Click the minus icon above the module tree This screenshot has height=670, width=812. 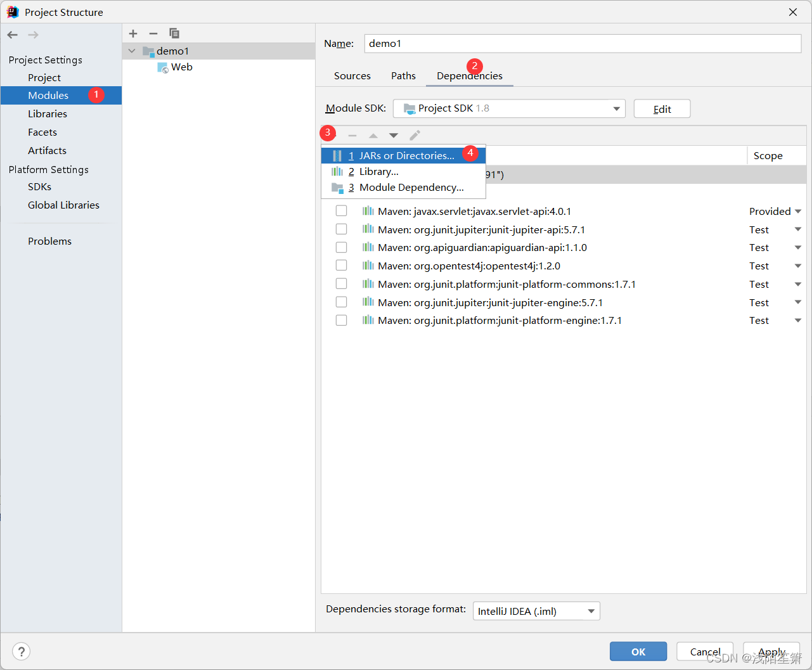pos(153,34)
